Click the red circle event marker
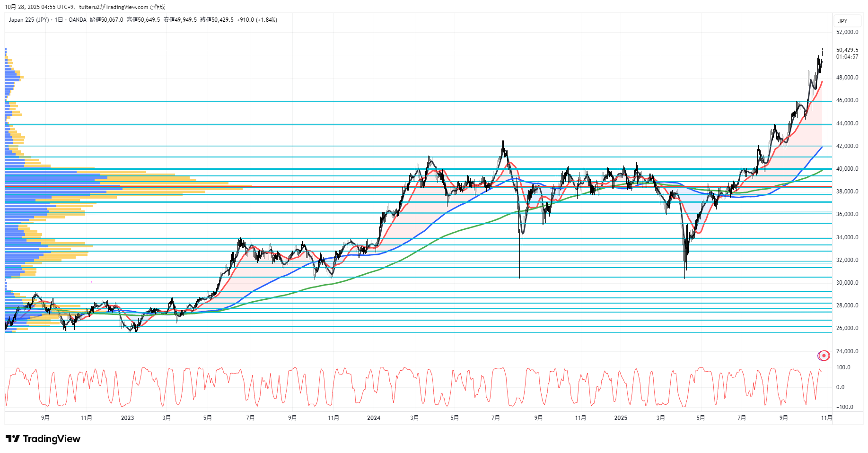868x453 pixels. point(824,356)
